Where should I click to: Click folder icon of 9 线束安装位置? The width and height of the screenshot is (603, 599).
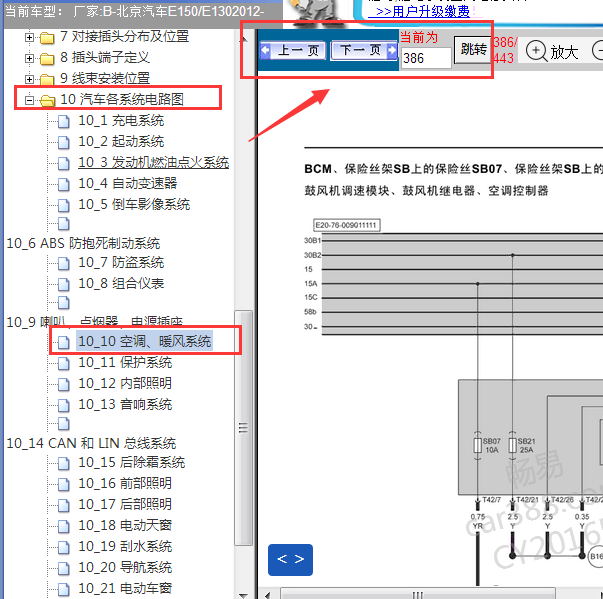click(47, 80)
